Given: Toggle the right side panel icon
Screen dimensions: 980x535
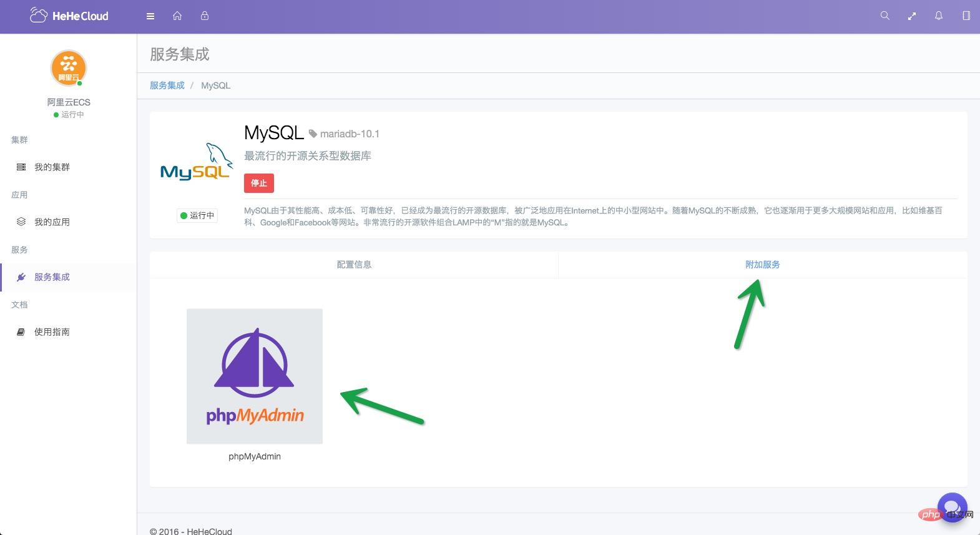Looking at the screenshot, I should point(966,16).
